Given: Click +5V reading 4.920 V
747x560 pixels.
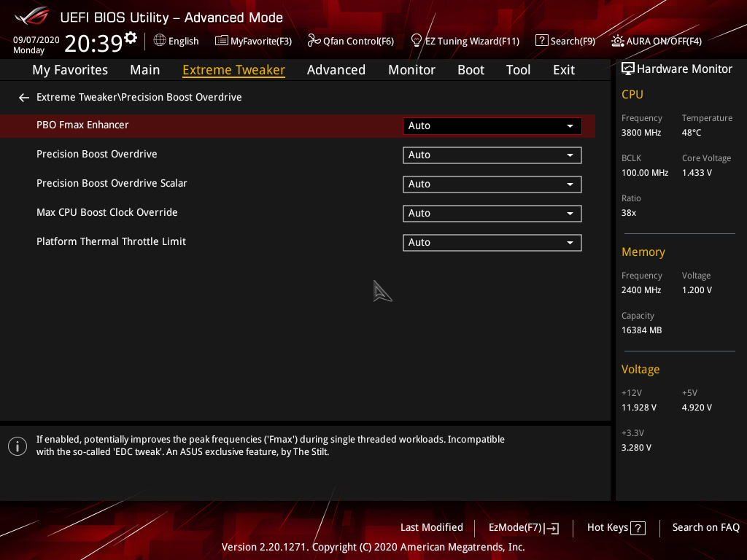Looking at the screenshot, I should click(697, 408).
